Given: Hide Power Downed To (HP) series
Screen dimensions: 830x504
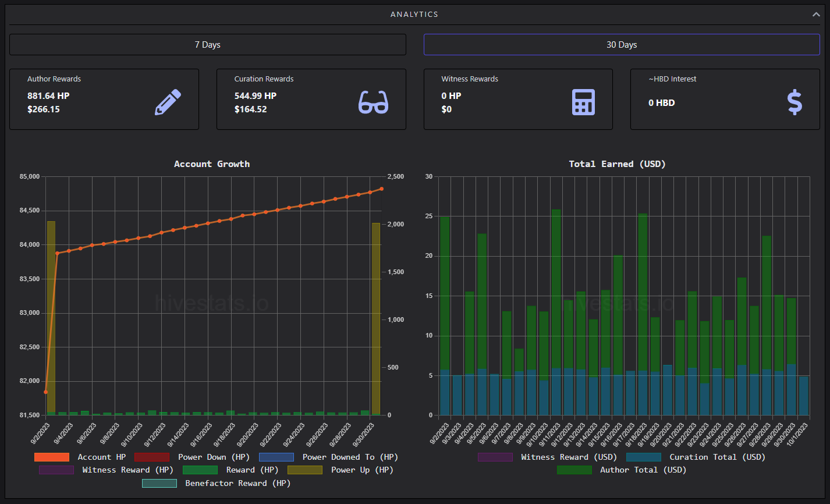Looking at the screenshot, I should 328,457.
